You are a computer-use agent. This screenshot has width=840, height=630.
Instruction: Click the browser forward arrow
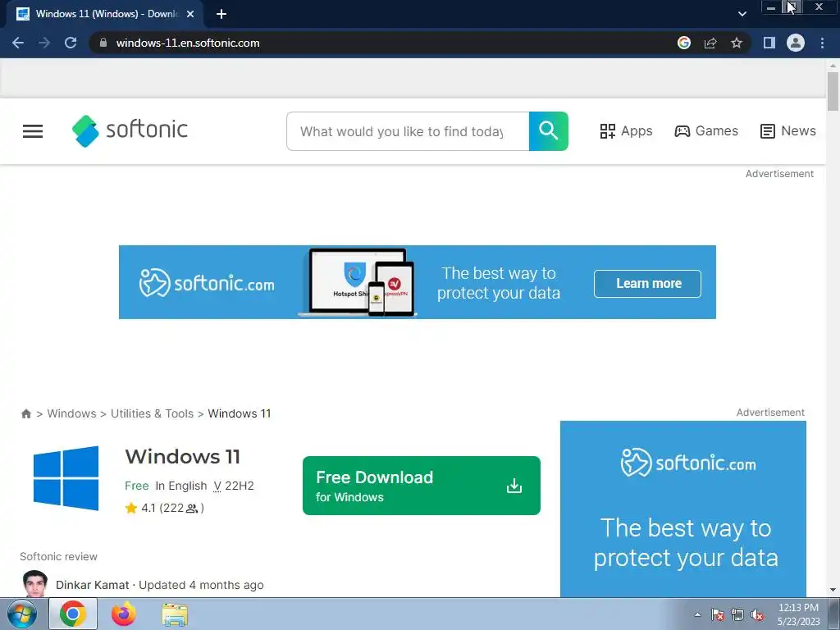(44, 43)
